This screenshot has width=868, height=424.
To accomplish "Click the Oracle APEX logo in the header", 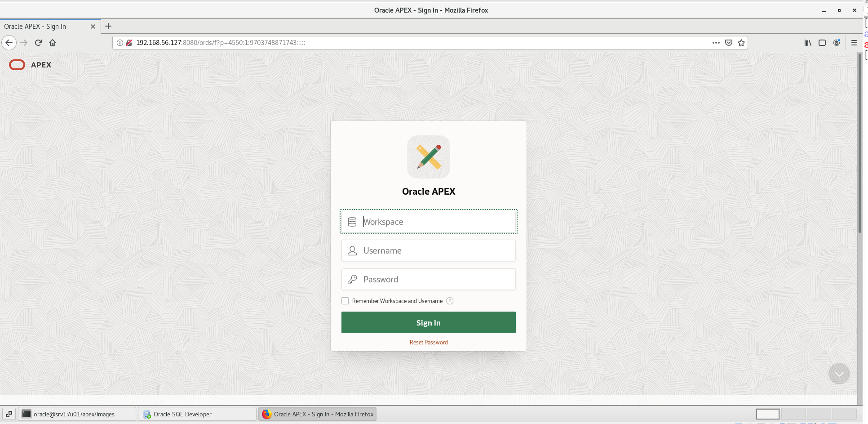I will point(30,65).
